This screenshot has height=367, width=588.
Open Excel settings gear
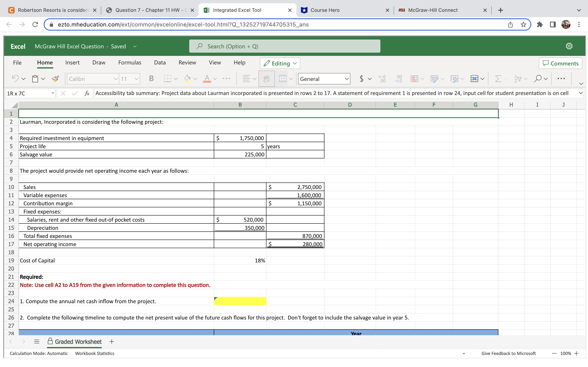(x=569, y=46)
